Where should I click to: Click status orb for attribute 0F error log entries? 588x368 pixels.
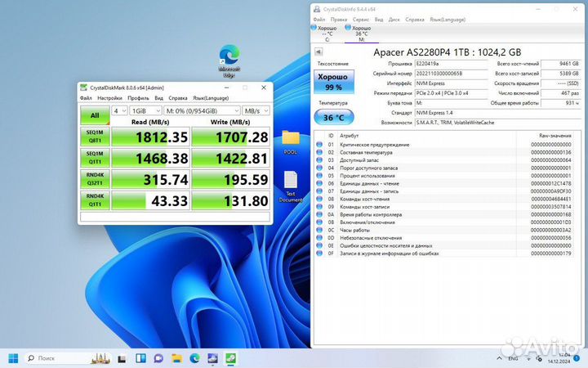[319, 253]
